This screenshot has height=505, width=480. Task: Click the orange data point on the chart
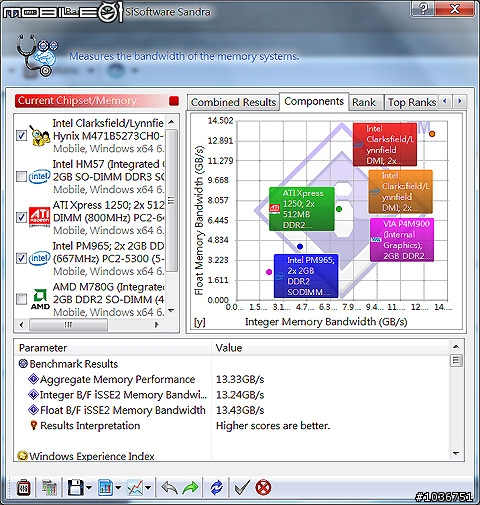(x=432, y=134)
